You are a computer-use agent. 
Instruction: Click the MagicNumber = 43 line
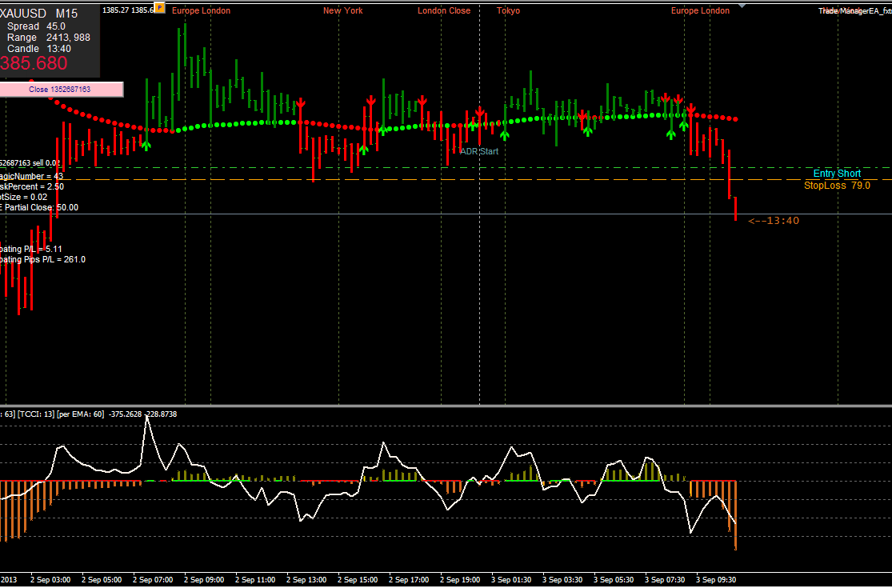[32, 176]
